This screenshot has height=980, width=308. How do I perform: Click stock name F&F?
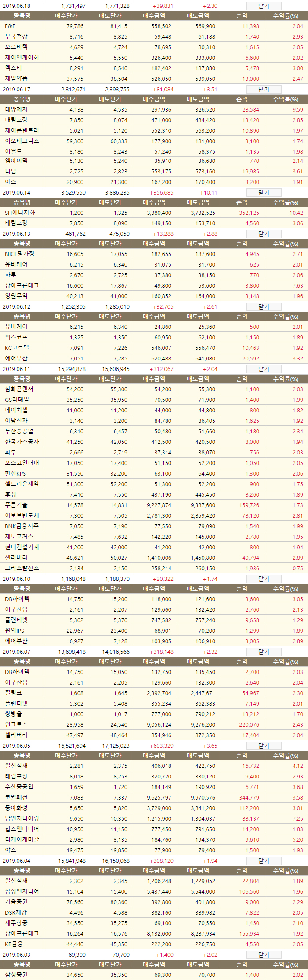click(10, 26)
